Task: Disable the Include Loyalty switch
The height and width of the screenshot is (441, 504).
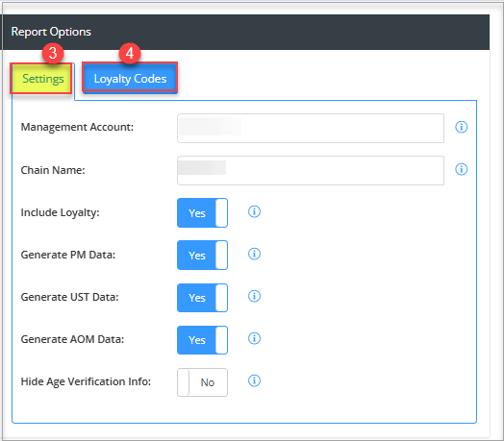Action: [x=203, y=213]
